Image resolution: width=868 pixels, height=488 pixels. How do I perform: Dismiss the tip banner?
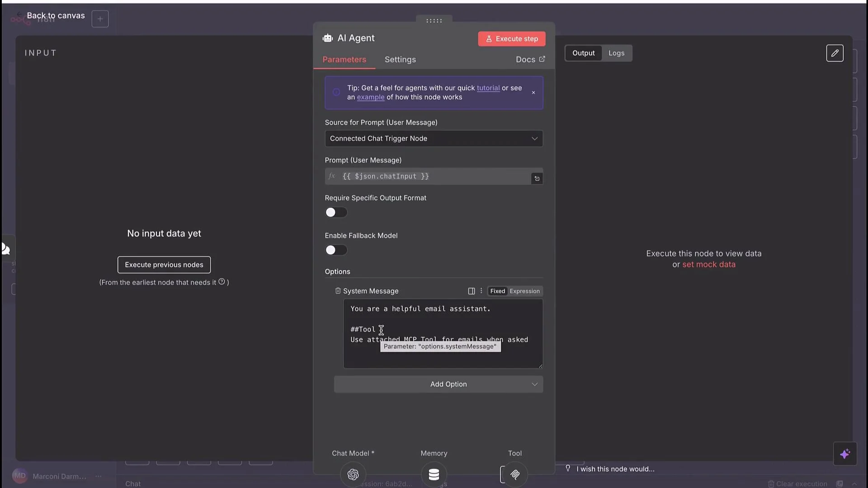pyautogui.click(x=533, y=93)
